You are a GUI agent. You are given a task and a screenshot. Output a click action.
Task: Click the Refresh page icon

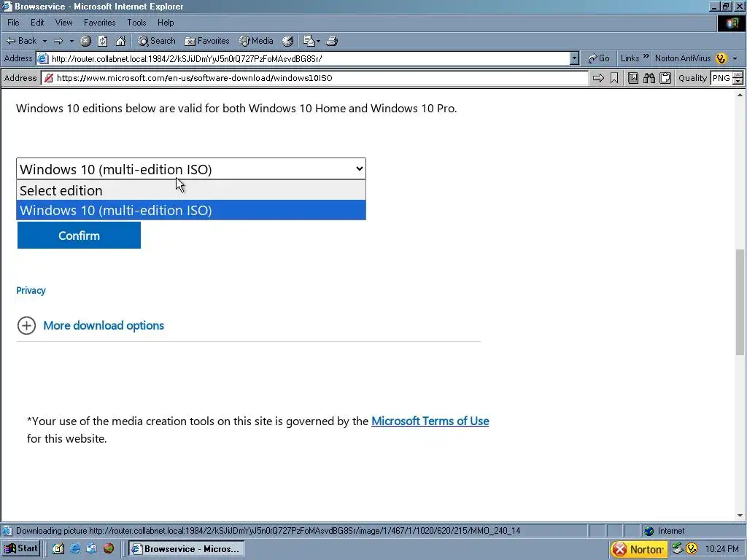(x=102, y=41)
